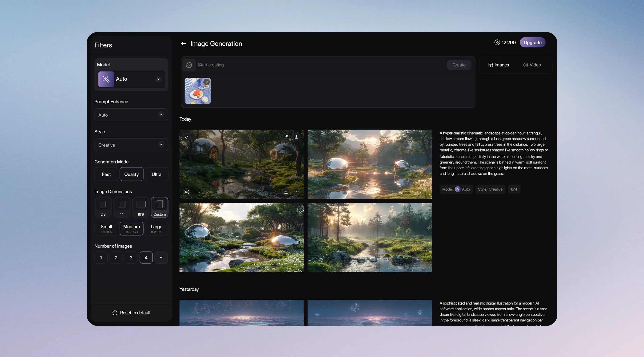Image resolution: width=644 pixels, height=357 pixels.
Task: Remove the attached reference image with X
Action: 206,82
